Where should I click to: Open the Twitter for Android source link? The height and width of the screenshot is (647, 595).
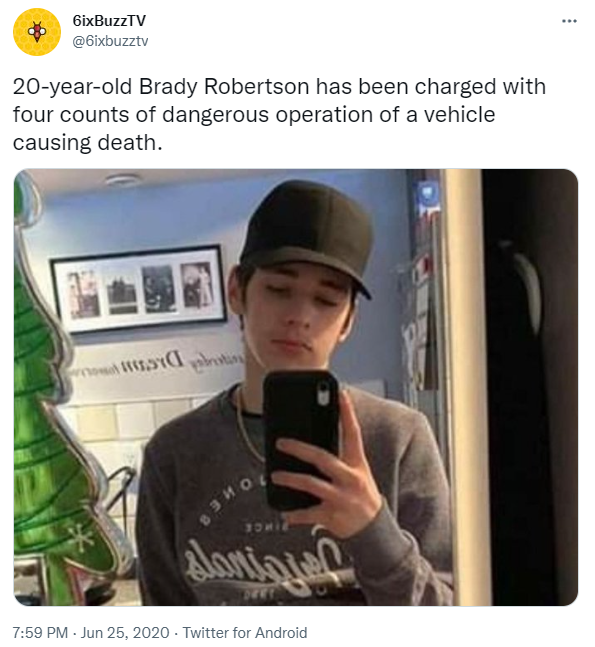pyautogui.click(x=245, y=633)
